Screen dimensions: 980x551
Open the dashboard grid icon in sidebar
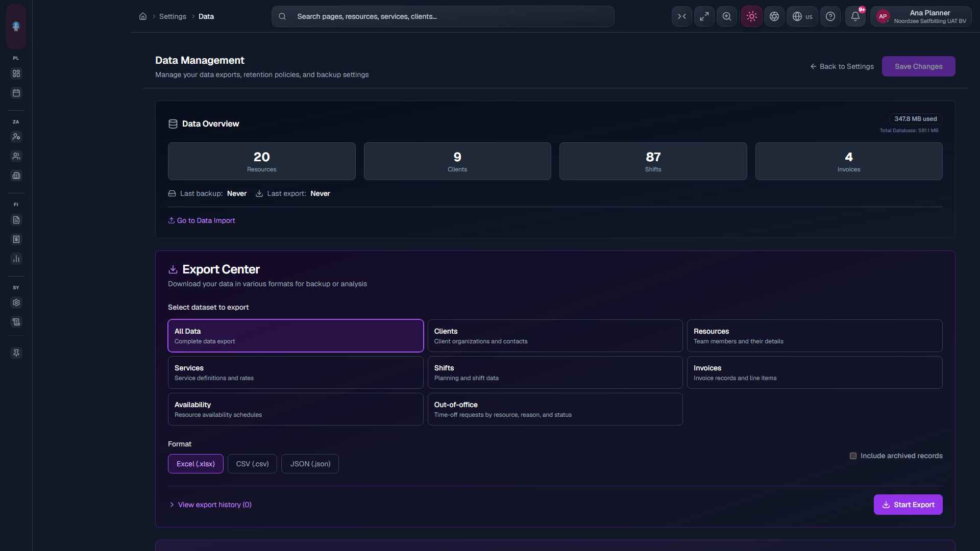click(x=16, y=73)
